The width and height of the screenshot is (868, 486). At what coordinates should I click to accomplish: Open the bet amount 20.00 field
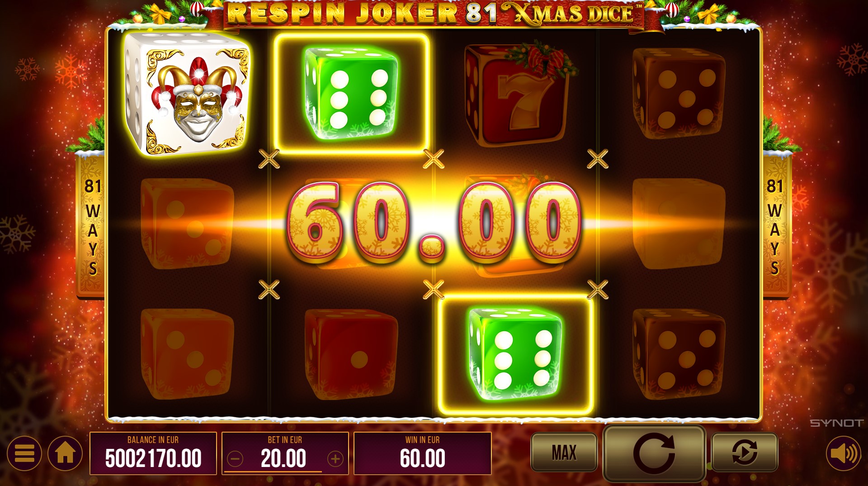tap(285, 453)
